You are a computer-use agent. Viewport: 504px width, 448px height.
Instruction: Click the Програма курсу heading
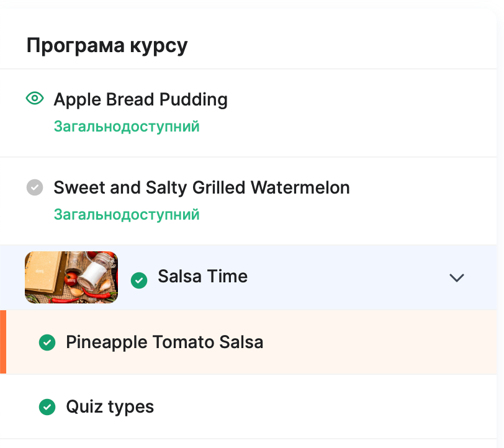coord(107,45)
